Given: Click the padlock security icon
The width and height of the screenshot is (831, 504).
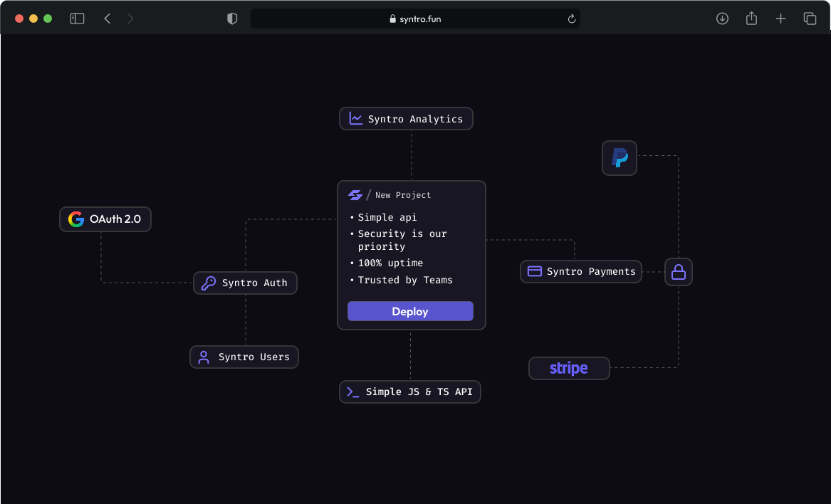Looking at the screenshot, I should point(678,272).
